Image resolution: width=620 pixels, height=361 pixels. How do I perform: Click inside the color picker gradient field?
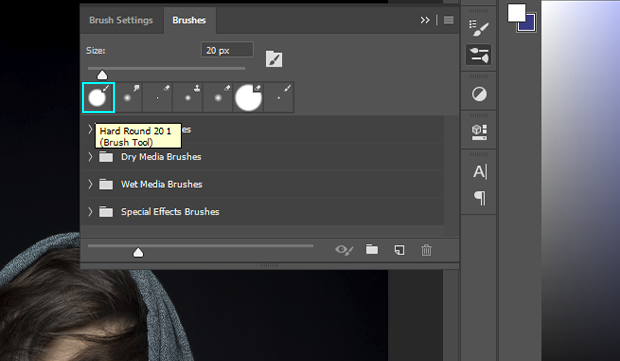coord(580,180)
